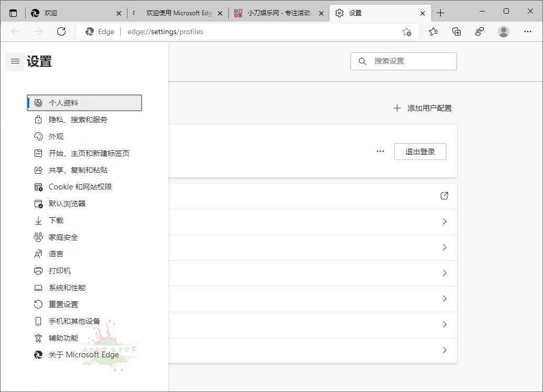Open the vertical tabs icon at top left

[13, 13]
